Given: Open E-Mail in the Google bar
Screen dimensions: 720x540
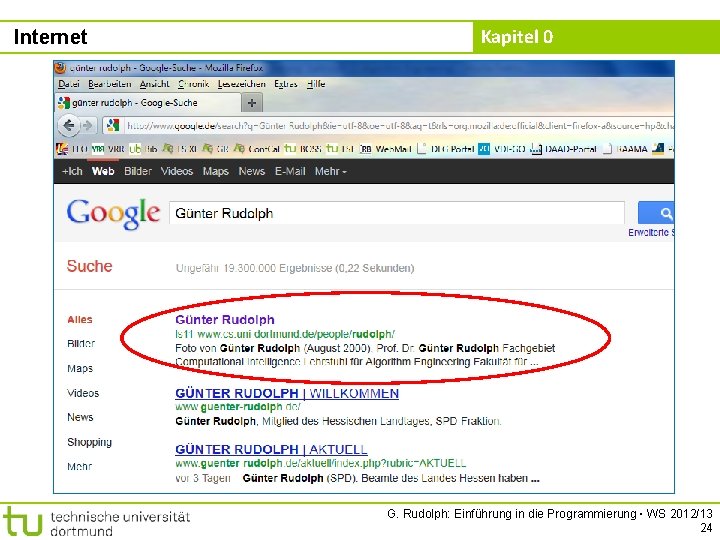Looking at the screenshot, I should (x=290, y=171).
